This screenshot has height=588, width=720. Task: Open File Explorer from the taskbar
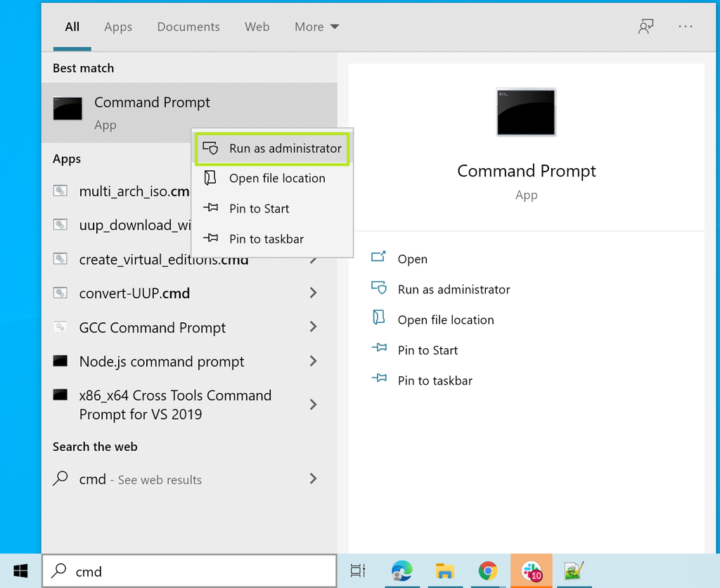point(444,571)
